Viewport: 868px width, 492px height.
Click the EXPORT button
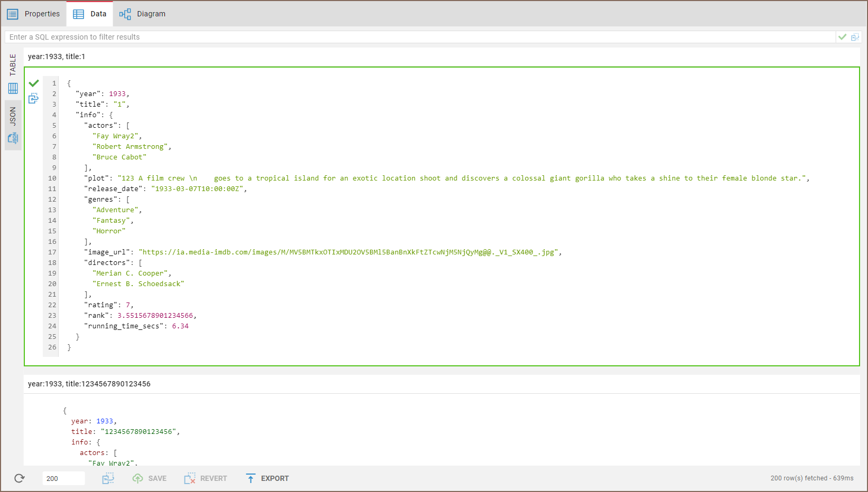tap(267, 478)
